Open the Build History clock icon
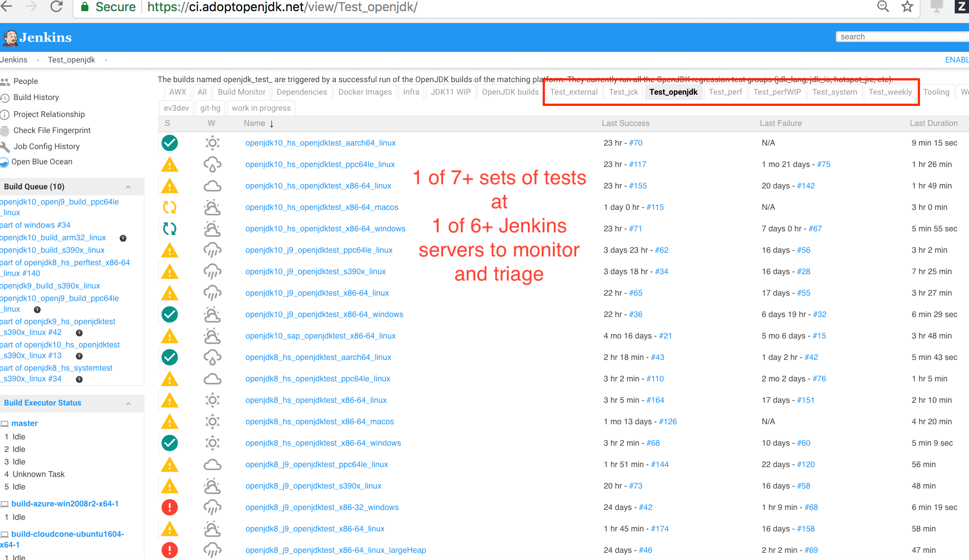969x560 pixels. coord(5,97)
